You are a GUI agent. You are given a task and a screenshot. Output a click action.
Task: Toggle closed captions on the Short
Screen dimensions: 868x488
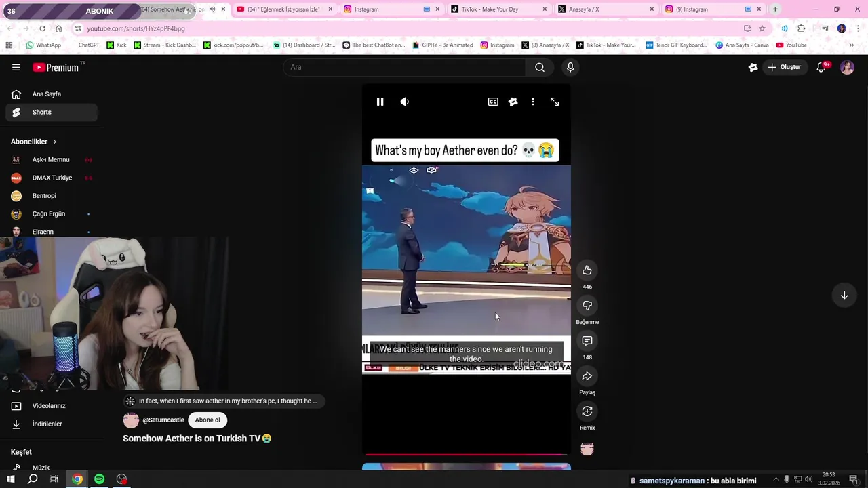[x=493, y=102]
